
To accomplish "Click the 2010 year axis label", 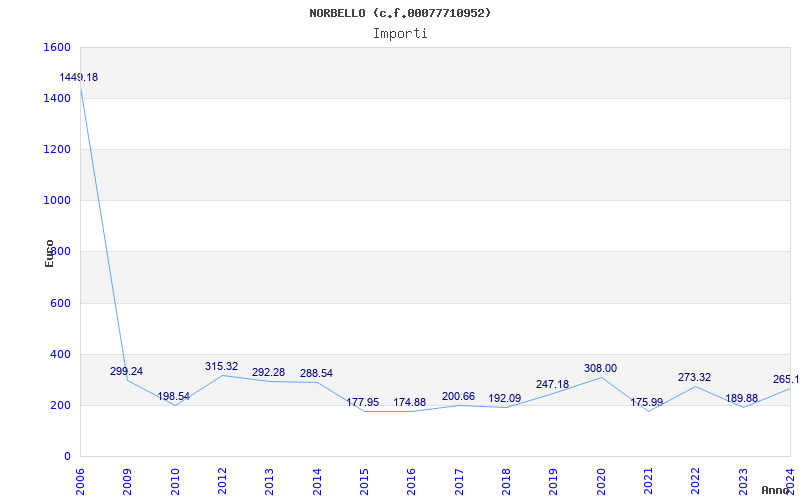I will click(x=175, y=482).
